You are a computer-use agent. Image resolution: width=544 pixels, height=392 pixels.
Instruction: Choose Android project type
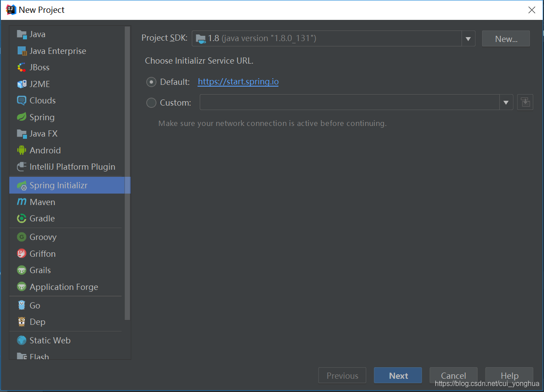coord(67,150)
